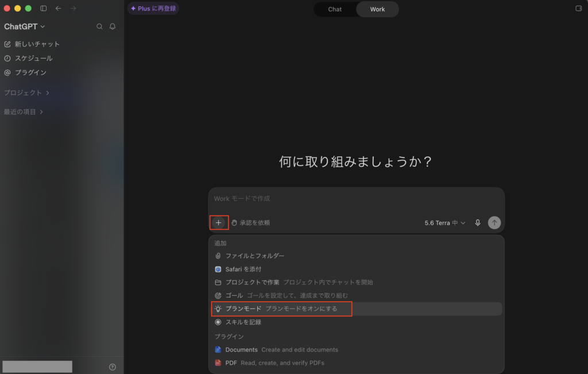
Task: Click the pencil icon for 新しいチャット
Action: pyautogui.click(x=7, y=44)
